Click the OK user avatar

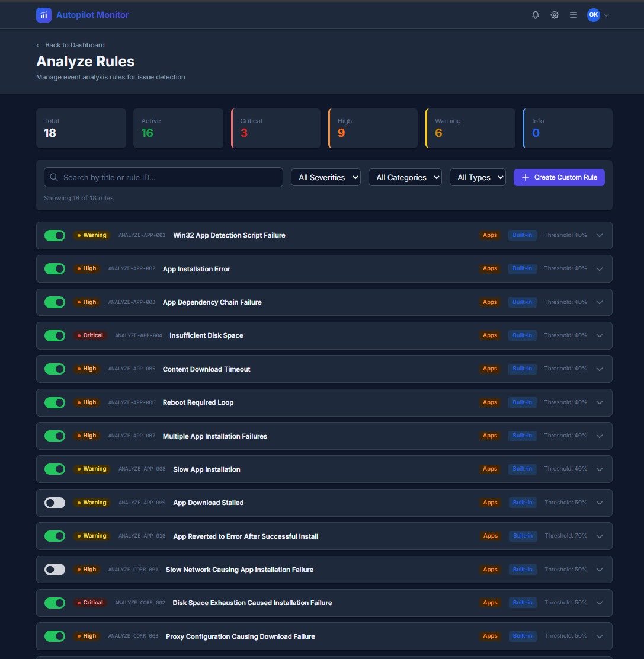tap(593, 15)
